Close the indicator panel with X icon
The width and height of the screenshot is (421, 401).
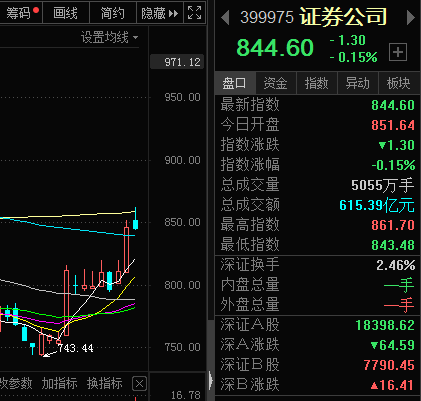(x=139, y=384)
